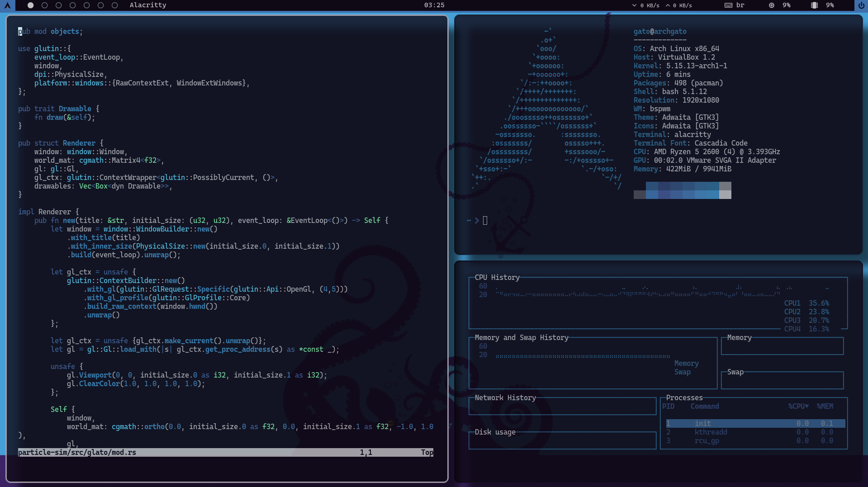Switch to the sixth workspace dot
The width and height of the screenshot is (868, 487).
click(100, 5)
